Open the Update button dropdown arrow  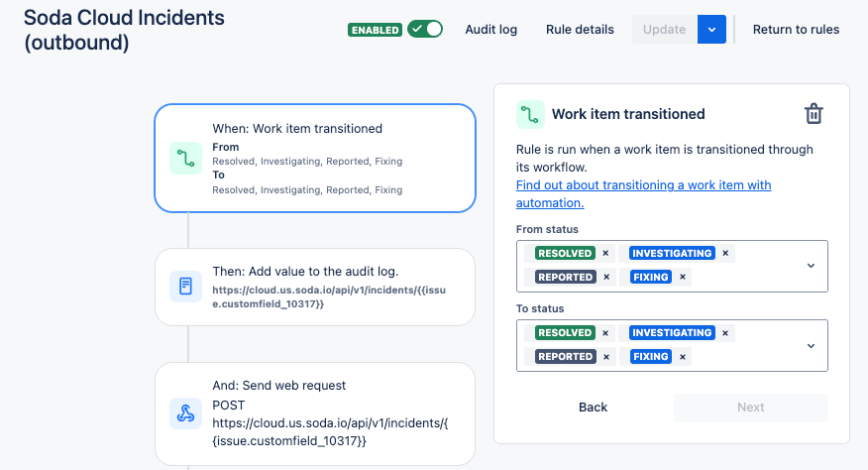[x=711, y=30]
